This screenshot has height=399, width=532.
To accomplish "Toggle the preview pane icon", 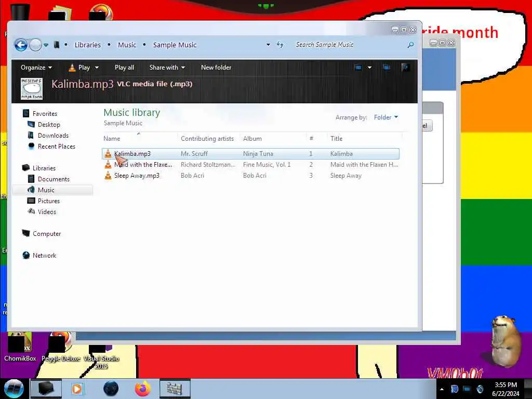I will point(387,68).
